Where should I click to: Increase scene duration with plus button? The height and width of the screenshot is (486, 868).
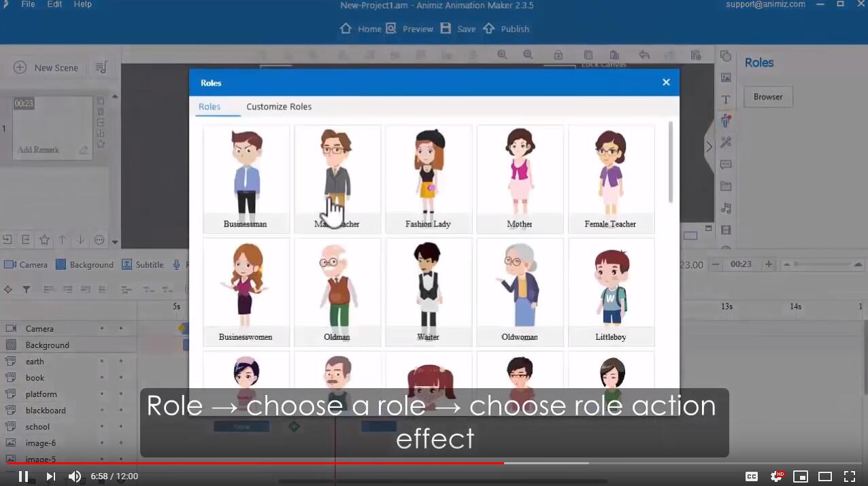[x=769, y=264]
